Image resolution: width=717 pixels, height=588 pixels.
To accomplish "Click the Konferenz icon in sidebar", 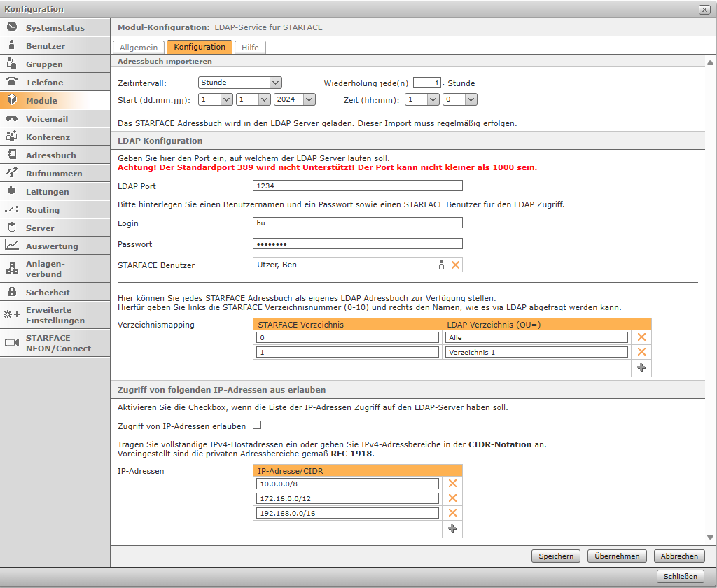I will pos(12,136).
